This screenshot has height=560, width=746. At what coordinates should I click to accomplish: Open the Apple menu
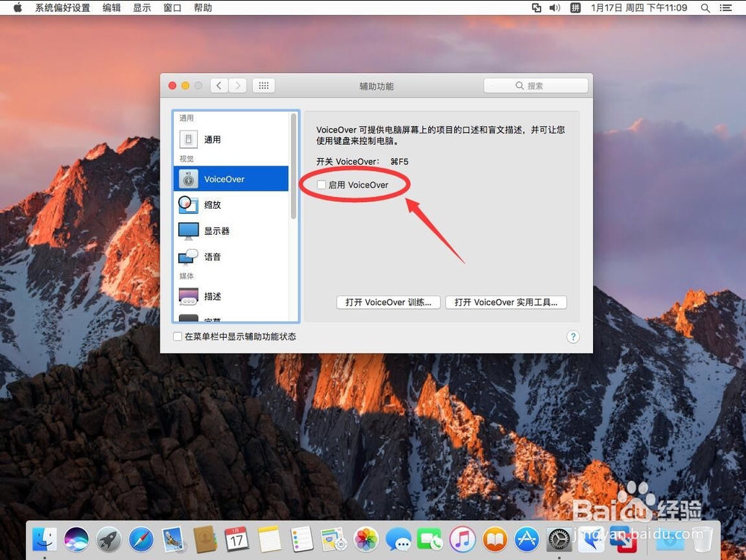17,7
